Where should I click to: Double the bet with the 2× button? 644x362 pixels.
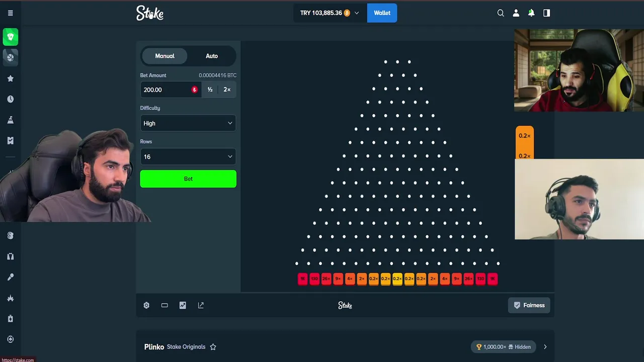(227, 89)
